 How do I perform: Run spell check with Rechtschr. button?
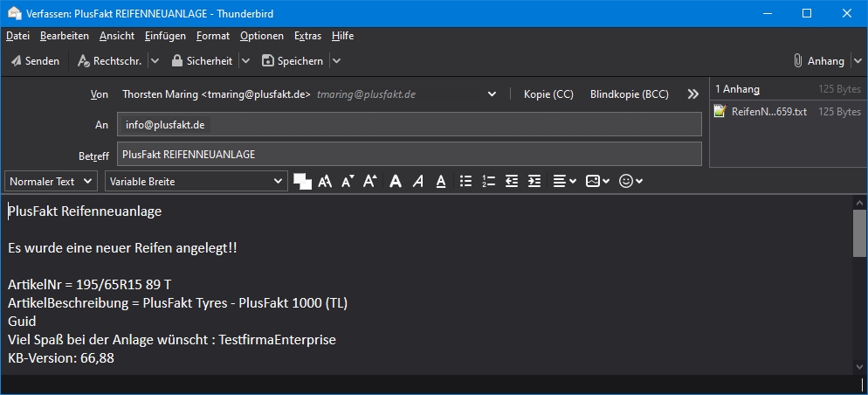(x=110, y=61)
